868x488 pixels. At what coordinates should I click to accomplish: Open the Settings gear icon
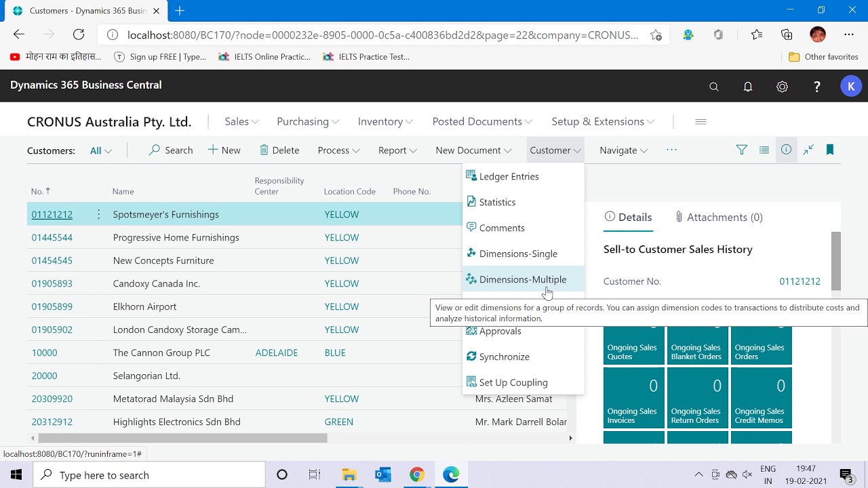pyautogui.click(x=783, y=87)
